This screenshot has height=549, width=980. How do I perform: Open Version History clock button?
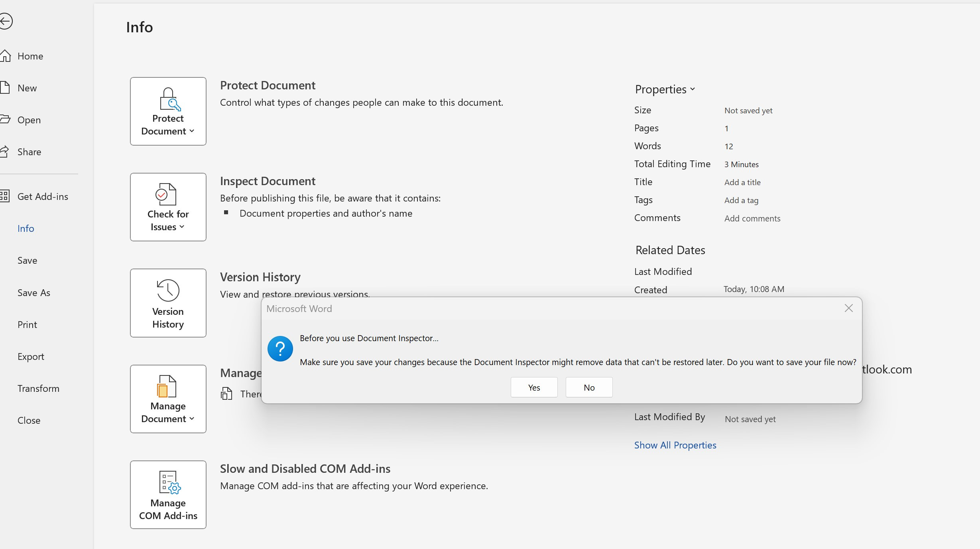click(168, 303)
